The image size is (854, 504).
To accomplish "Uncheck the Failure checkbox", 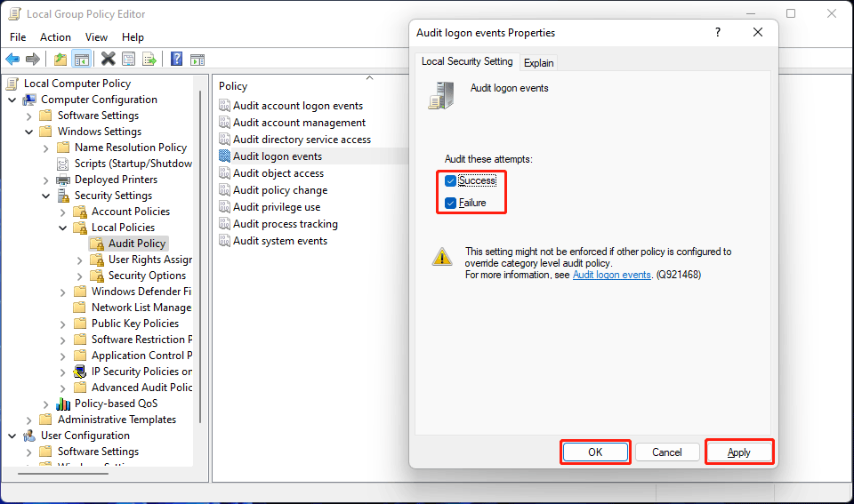I will pyautogui.click(x=450, y=203).
